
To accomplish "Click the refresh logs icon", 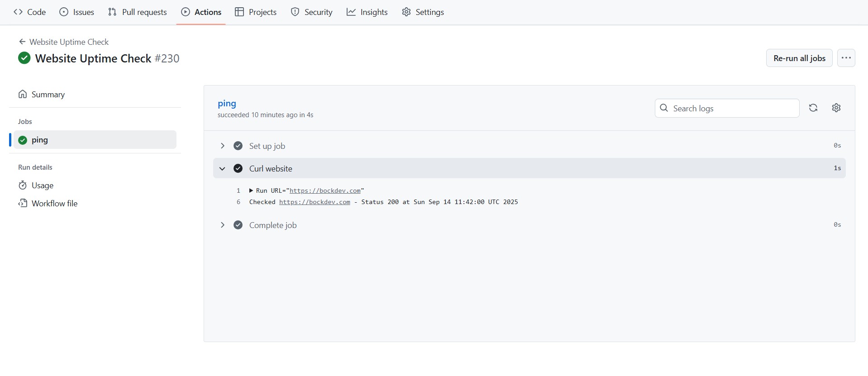I will tap(813, 108).
